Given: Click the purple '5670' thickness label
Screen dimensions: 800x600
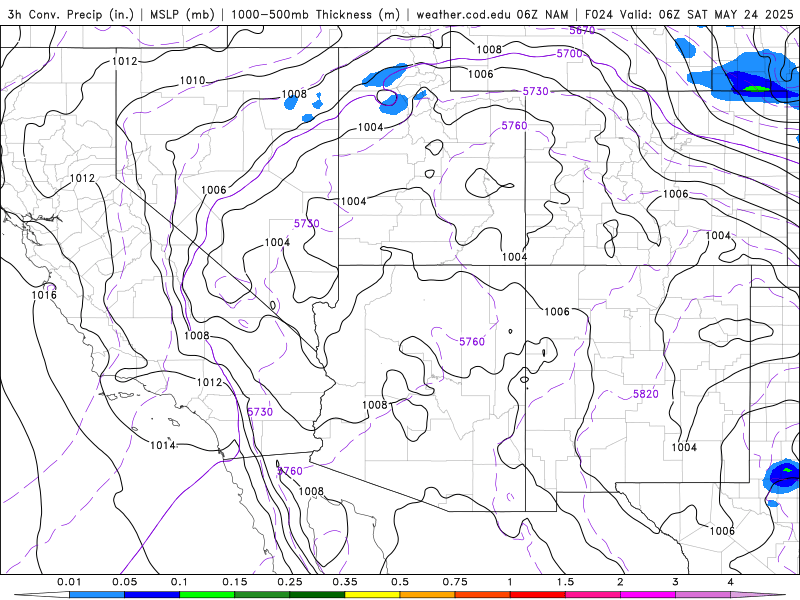Looking at the screenshot, I should [582, 31].
